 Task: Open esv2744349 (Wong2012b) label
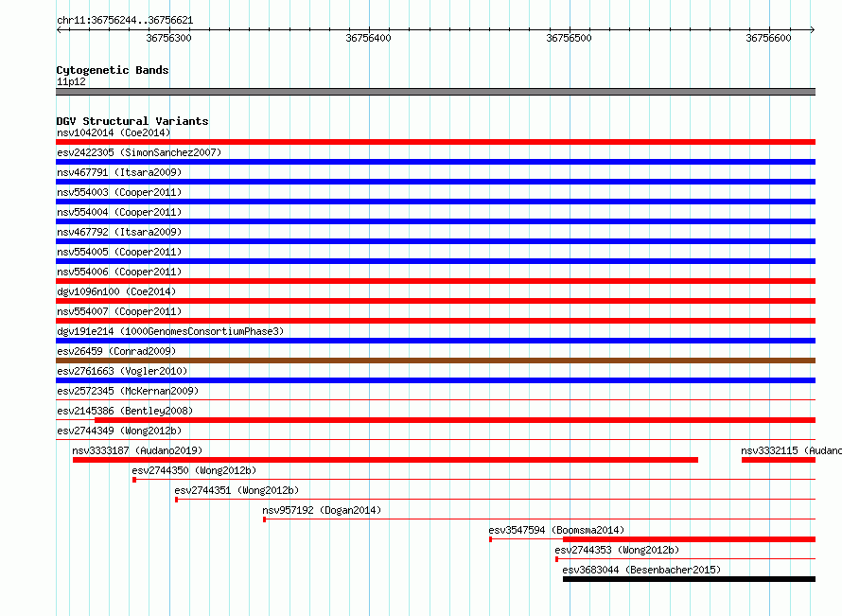pos(119,431)
